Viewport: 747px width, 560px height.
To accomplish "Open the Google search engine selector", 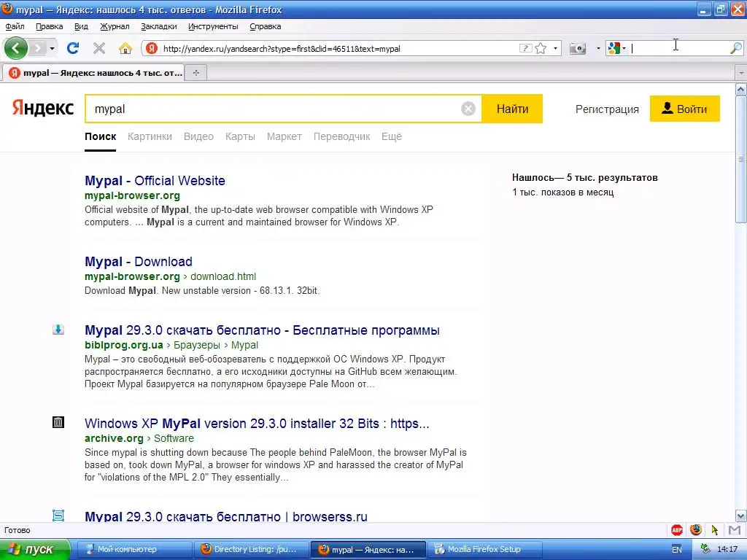I will click(x=616, y=48).
